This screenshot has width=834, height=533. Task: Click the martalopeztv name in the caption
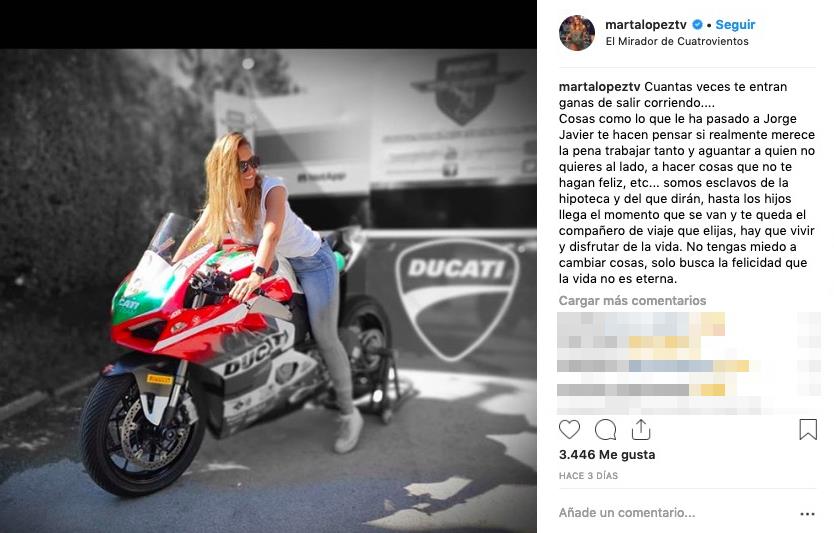coord(599,87)
